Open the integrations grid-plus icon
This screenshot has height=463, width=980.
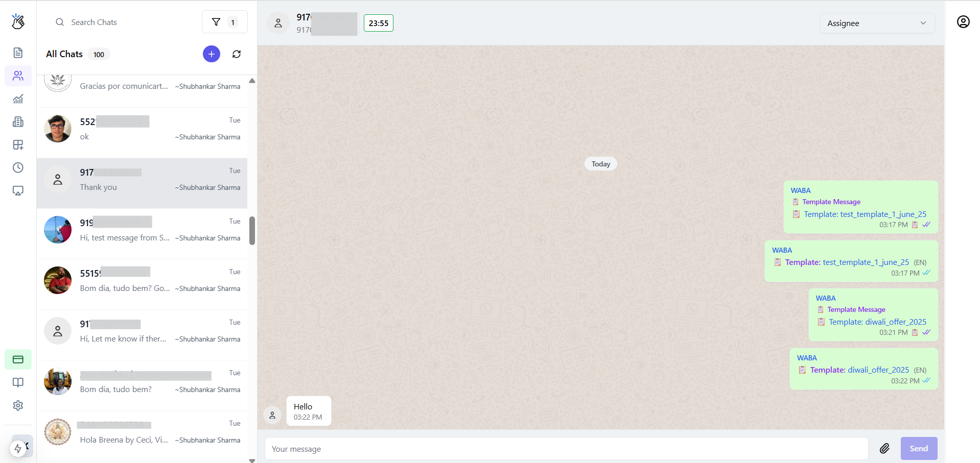[18, 144]
